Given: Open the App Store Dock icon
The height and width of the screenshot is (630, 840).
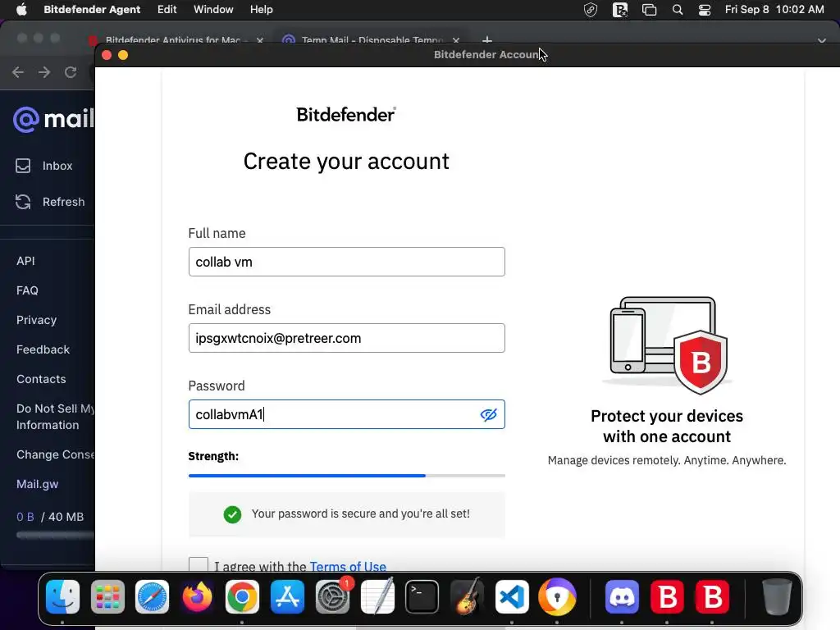Looking at the screenshot, I should tap(287, 596).
